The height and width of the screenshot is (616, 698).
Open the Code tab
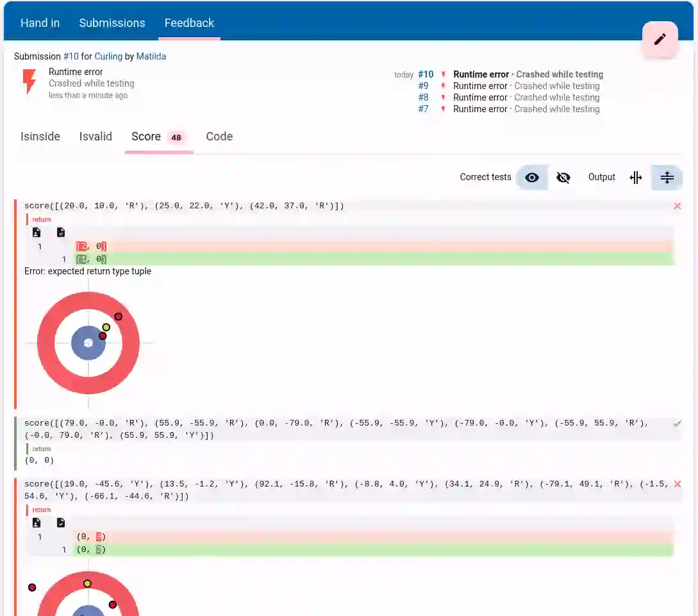(219, 136)
